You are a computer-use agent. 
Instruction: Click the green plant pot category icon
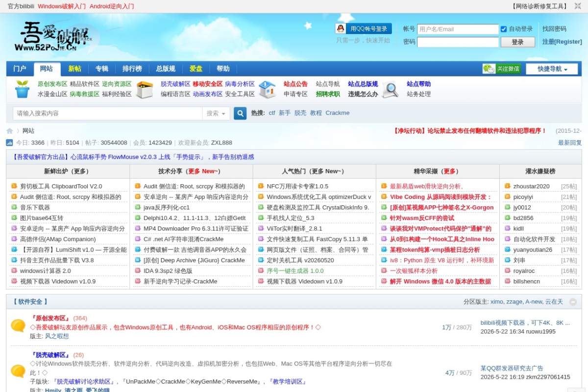[x=22, y=89]
